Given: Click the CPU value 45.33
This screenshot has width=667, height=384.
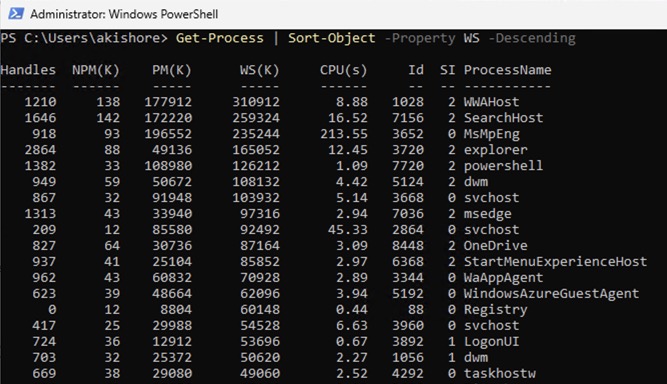Looking at the screenshot, I should 348,230.
